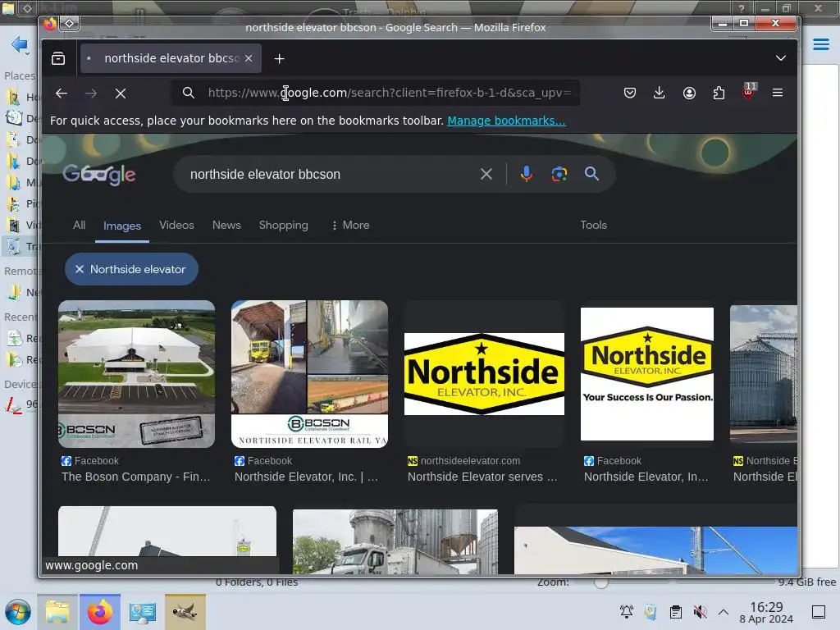Viewport: 840px width, 630px height.
Task: Expand the hidden system tray icons arrow
Action: tap(724, 612)
